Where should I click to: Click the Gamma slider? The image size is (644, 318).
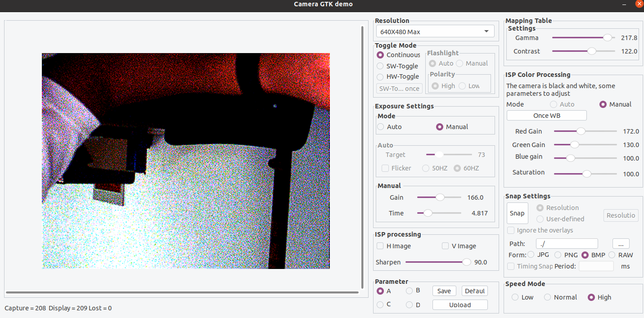(x=583, y=38)
